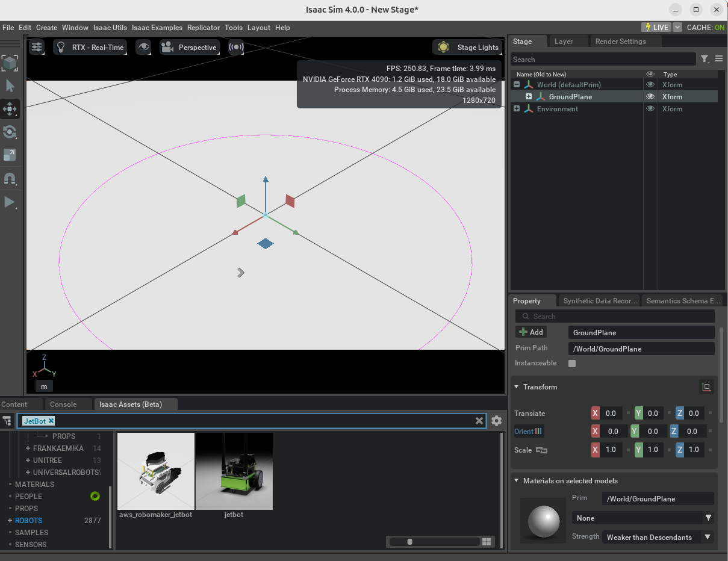Open the asset browser gear settings

tap(496, 421)
